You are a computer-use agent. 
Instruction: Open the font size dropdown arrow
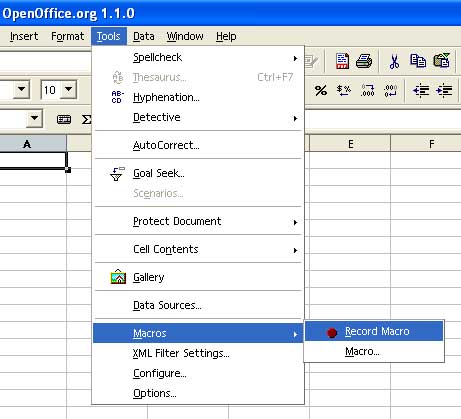69,89
